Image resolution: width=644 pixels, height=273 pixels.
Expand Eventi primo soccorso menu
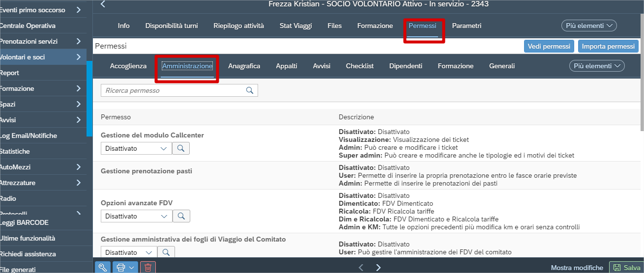79,10
